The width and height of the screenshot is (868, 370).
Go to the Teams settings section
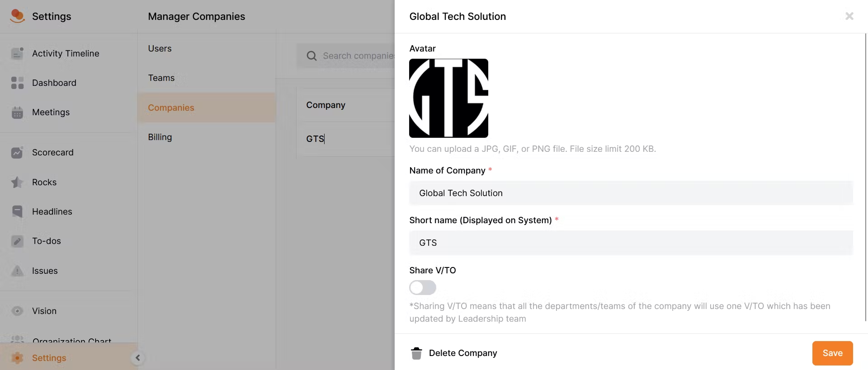(161, 78)
